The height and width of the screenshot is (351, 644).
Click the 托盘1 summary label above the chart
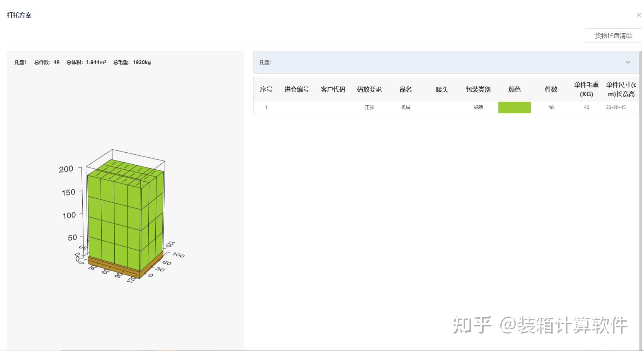tap(20, 62)
